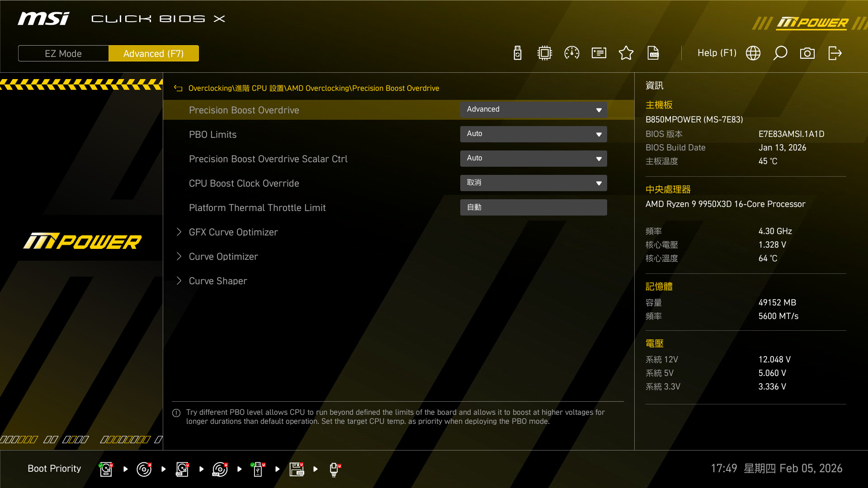Open the change LOG file icon

653,53
